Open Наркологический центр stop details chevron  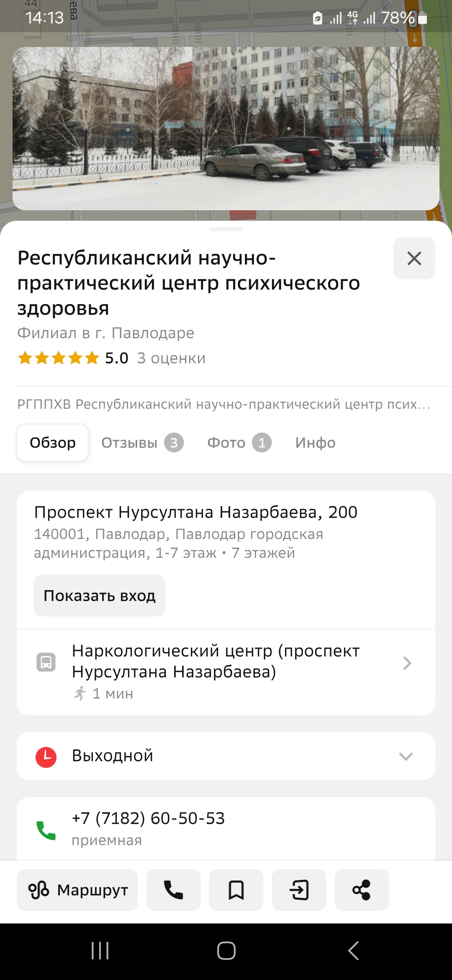(407, 663)
